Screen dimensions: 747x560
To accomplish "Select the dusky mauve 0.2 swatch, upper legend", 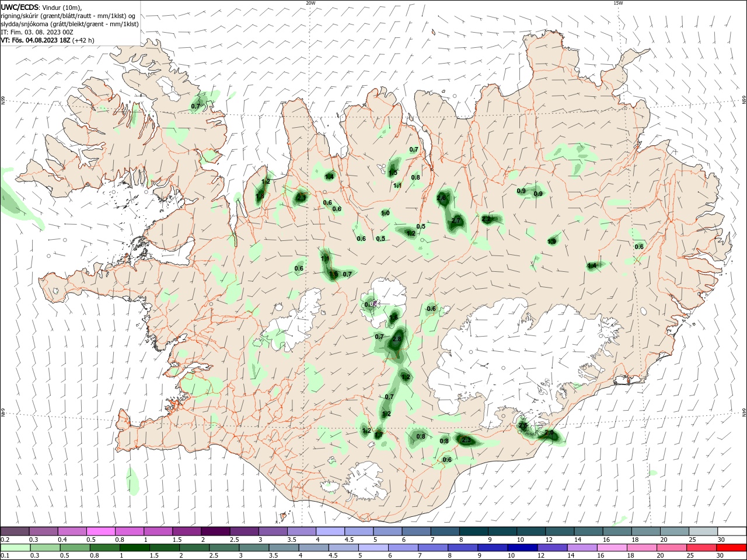I will [15, 531].
